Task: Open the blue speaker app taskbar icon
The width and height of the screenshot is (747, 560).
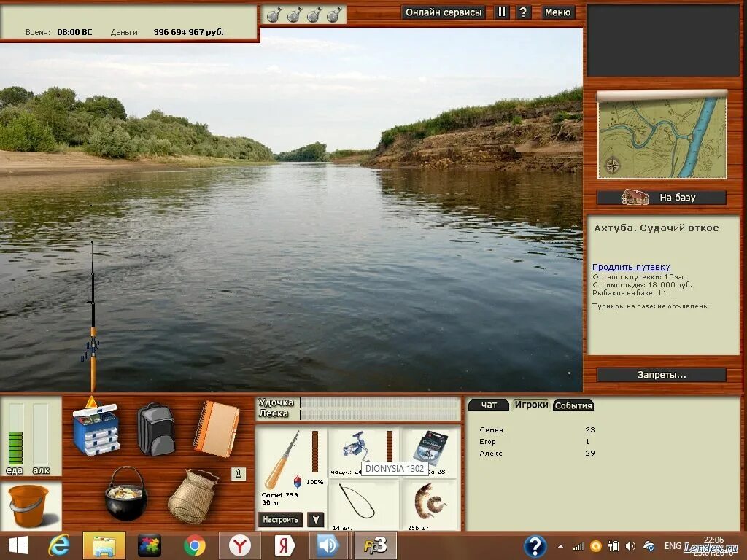Action: pos(329,545)
